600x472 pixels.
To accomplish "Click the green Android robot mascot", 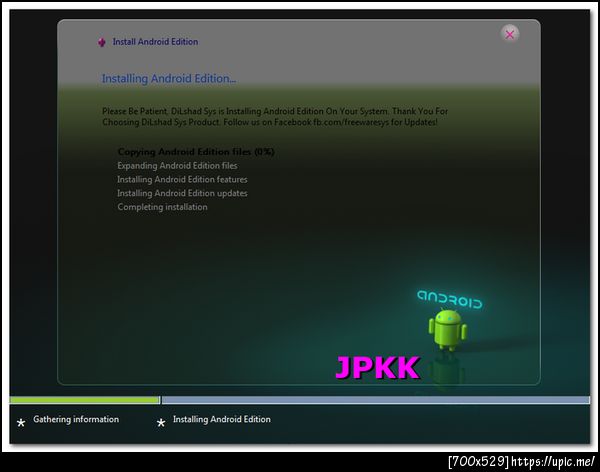I will pyautogui.click(x=447, y=330).
